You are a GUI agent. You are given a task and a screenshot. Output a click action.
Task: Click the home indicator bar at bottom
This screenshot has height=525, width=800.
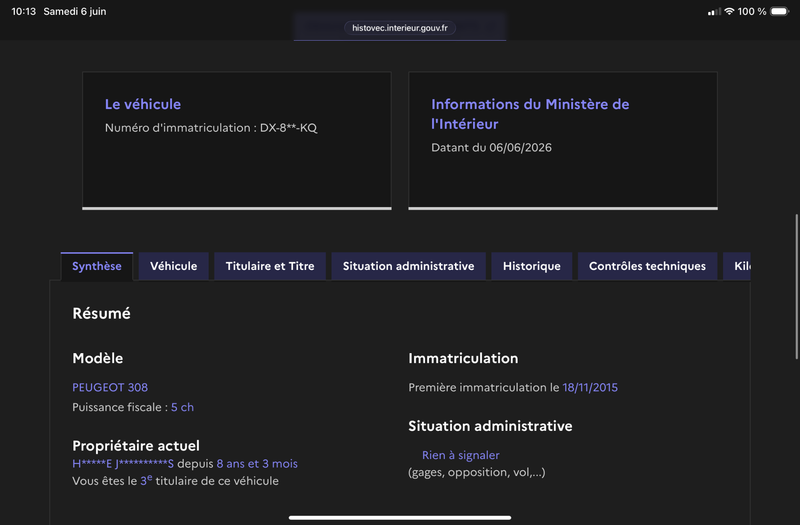coord(400,517)
